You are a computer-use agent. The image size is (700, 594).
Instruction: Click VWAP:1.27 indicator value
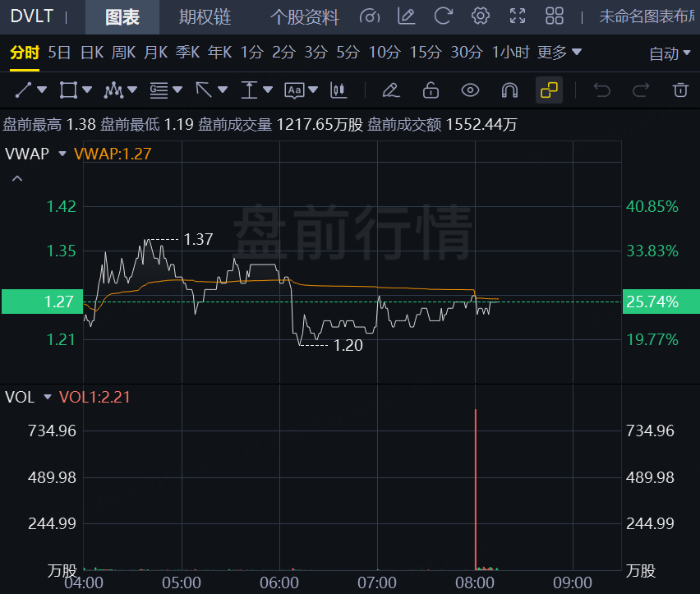coord(113,154)
